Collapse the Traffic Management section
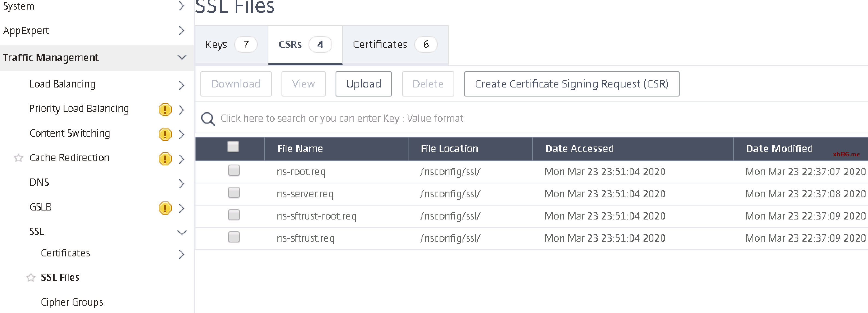The image size is (868, 313). coord(182,57)
